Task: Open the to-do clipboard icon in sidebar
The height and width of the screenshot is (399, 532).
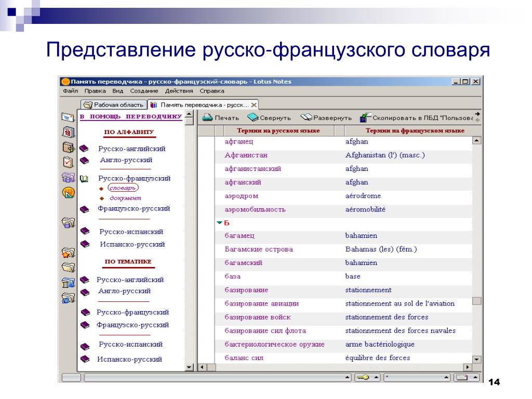Action: point(68,162)
